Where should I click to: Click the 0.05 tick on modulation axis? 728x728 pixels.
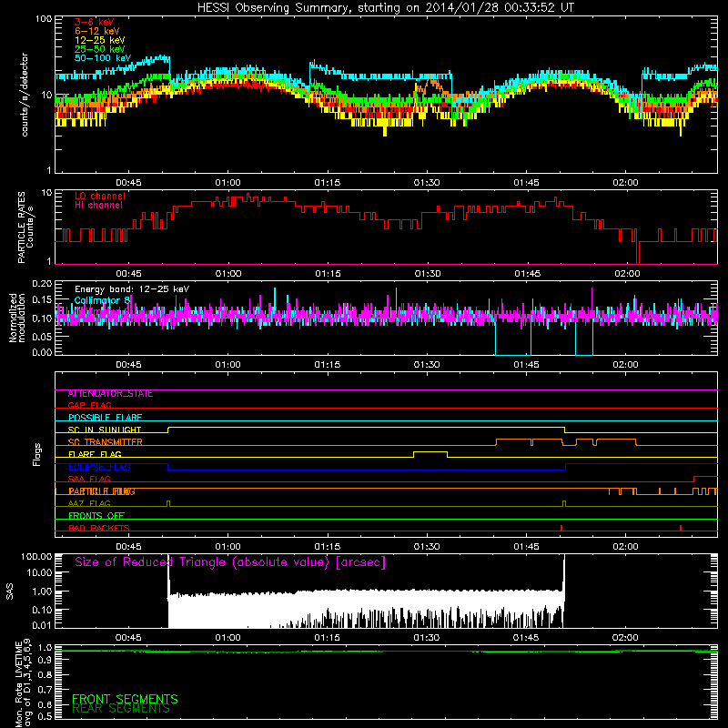[42, 337]
